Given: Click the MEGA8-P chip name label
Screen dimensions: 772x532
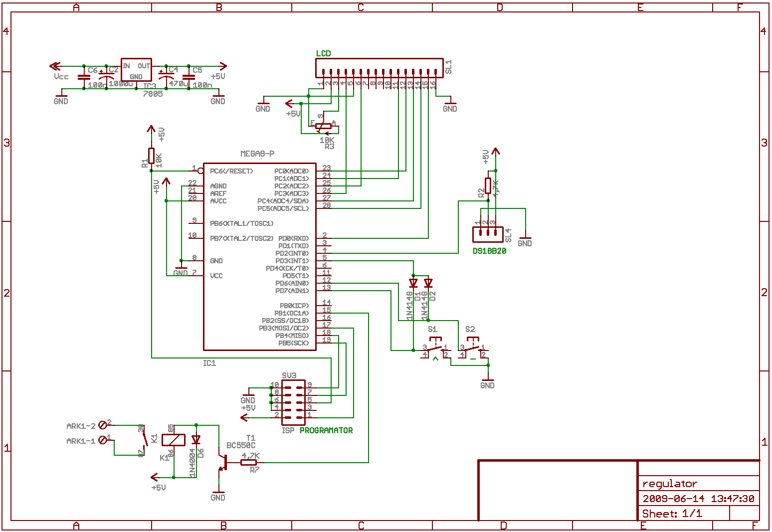Looking at the screenshot, I should pyautogui.click(x=257, y=154).
